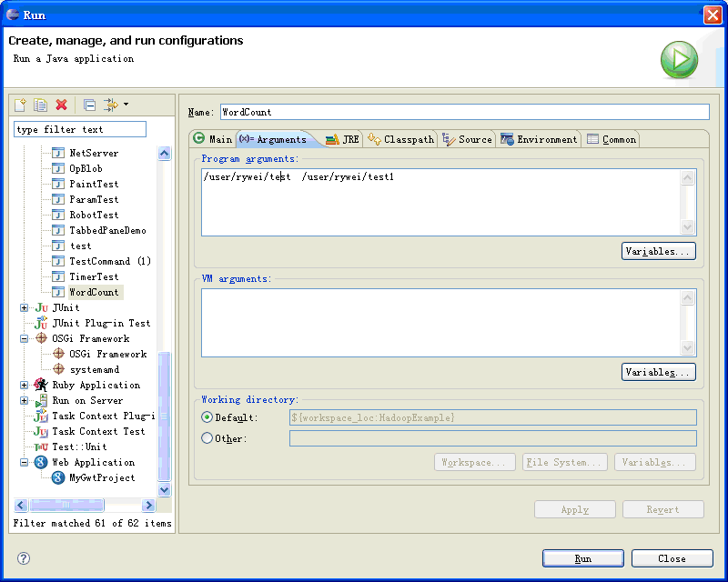Image resolution: width=728 pixels, height=582 pixels.
Task: Open the filter launch configurations tool
Action: (109, 105)
